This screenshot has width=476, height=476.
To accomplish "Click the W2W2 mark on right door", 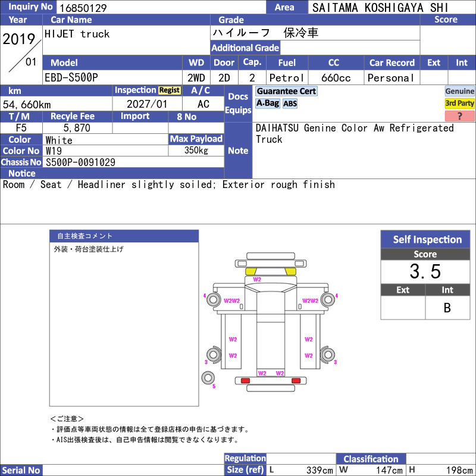I will [310, 301].
